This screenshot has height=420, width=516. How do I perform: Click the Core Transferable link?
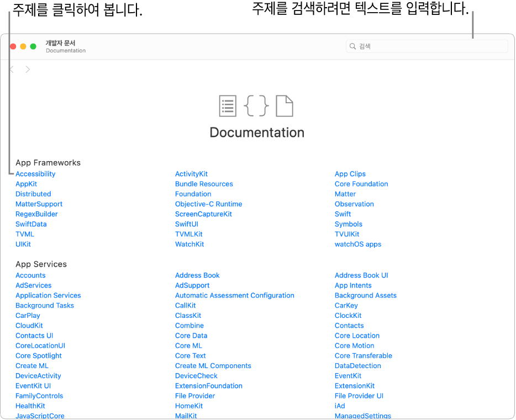point(364,356)
